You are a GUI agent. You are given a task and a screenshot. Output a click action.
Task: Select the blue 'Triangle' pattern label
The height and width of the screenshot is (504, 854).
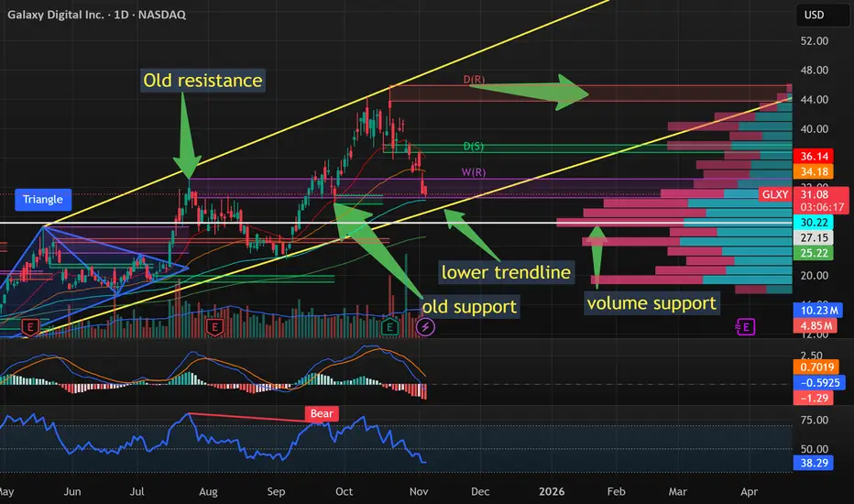tap(42, 200)
